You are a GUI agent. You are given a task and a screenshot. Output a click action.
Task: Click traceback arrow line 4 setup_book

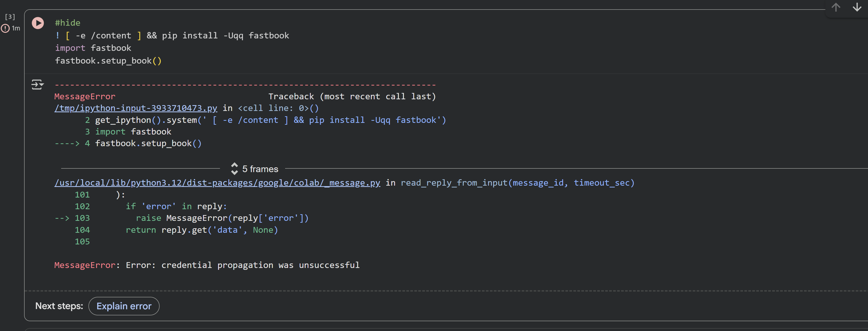(148, 143)
